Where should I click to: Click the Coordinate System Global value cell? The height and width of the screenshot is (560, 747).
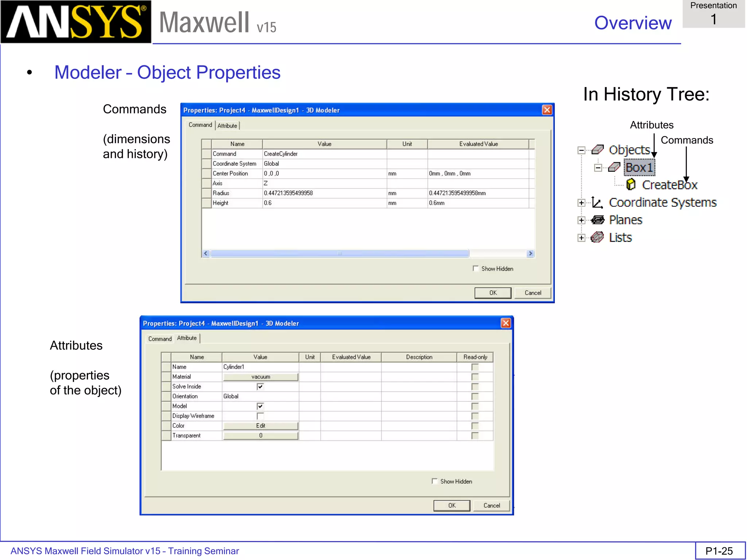(x=324, y=164)
